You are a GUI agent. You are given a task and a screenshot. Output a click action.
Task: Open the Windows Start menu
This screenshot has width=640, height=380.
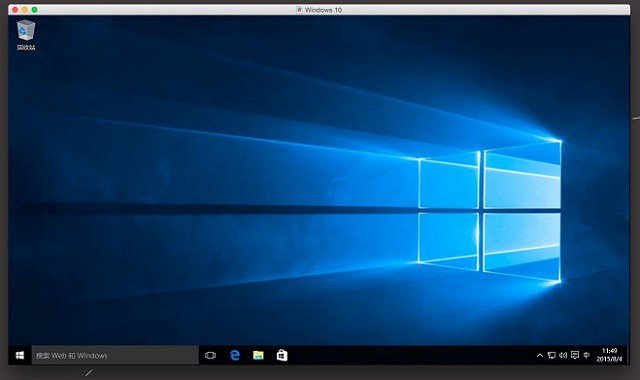(20, 356)
